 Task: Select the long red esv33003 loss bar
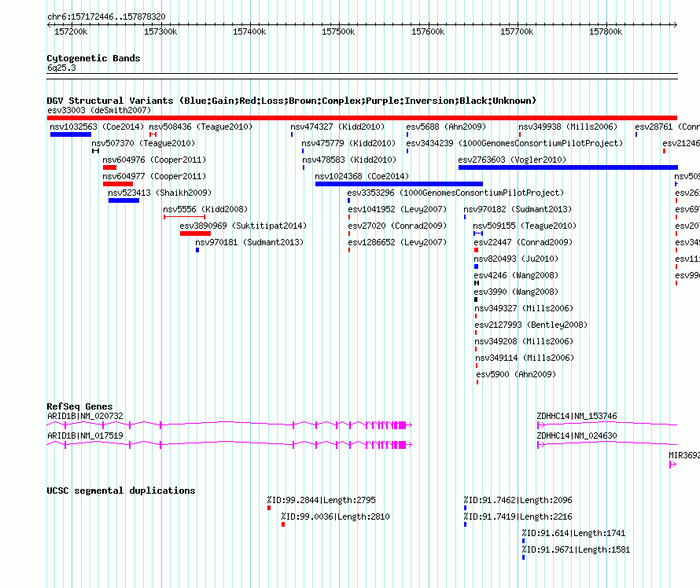pos(362,118)
